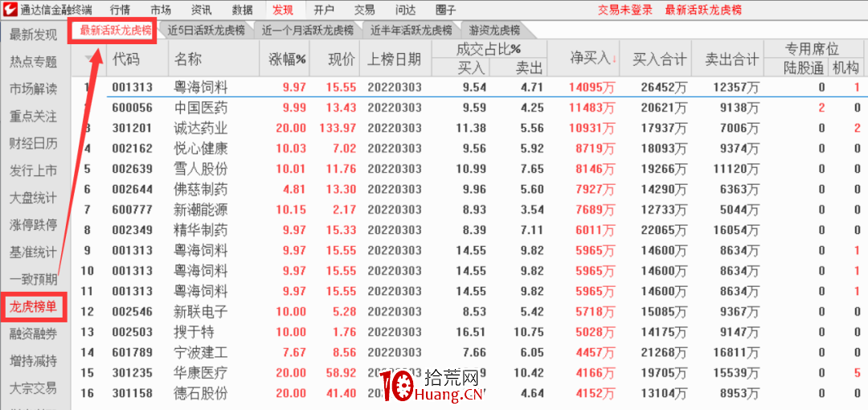868x410 pixels.
Task: Select the 悦心健康 stock name
Action: [x=201, y=149]
